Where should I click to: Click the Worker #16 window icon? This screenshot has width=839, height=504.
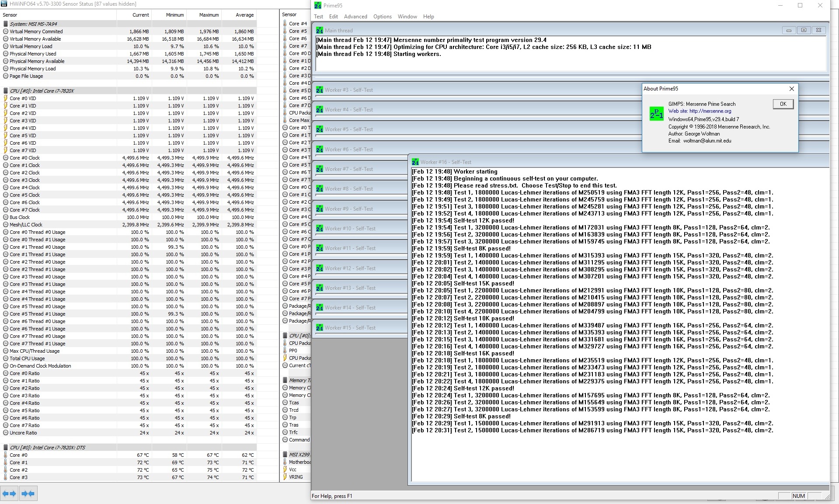pos(415,162)
